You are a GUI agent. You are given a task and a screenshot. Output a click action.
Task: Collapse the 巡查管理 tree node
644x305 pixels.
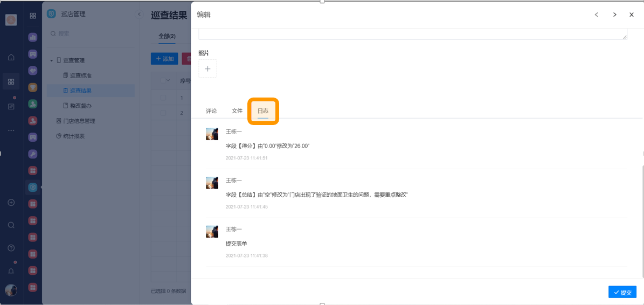52,60
